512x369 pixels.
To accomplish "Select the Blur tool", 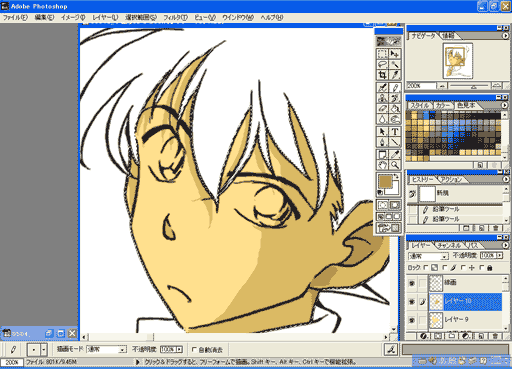I will pos(382,119).
